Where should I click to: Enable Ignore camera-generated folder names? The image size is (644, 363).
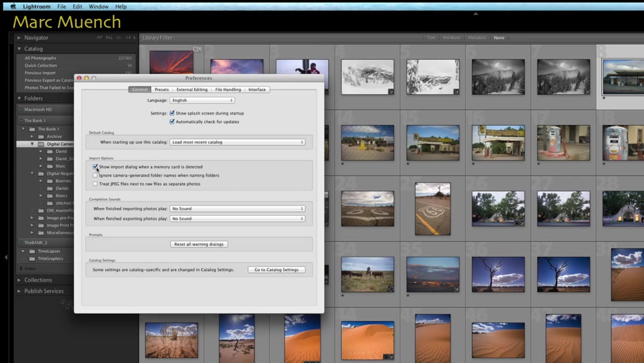(95, 176)
